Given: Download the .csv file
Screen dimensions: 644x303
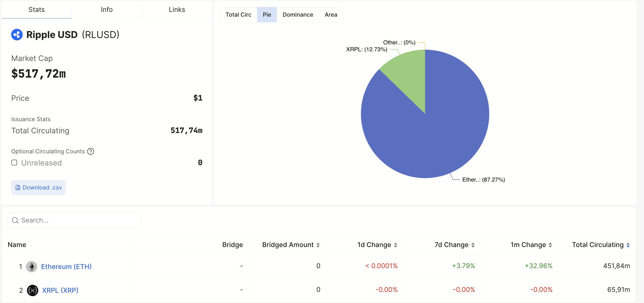Looking at the screenshot, I should click(38, 187).
